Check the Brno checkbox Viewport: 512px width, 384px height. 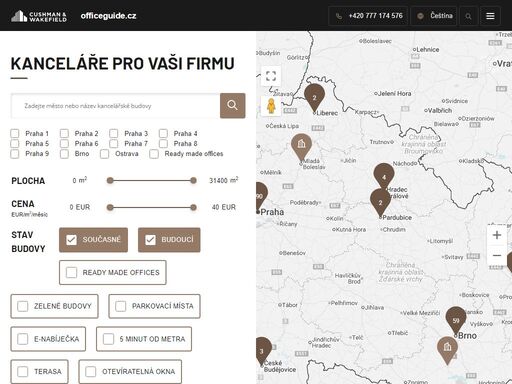64,154
